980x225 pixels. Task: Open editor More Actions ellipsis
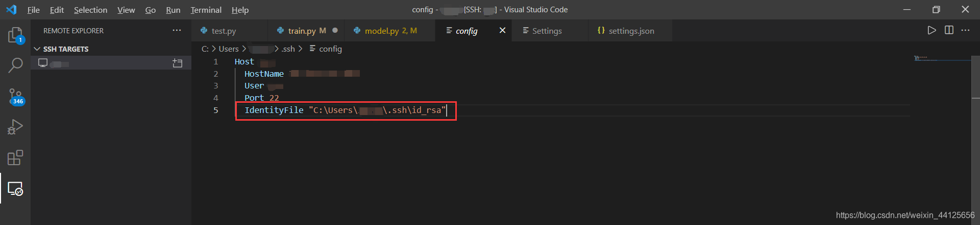[x=965, y=30]
